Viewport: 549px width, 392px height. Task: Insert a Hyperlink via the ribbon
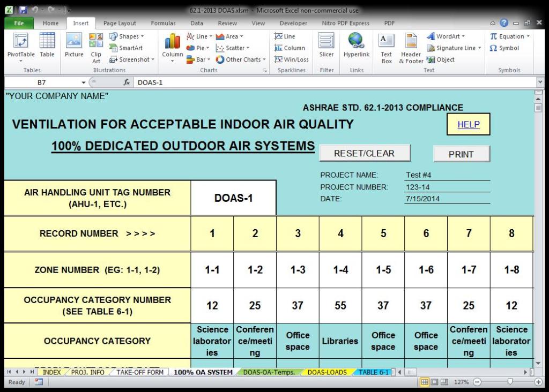(357, 46)
